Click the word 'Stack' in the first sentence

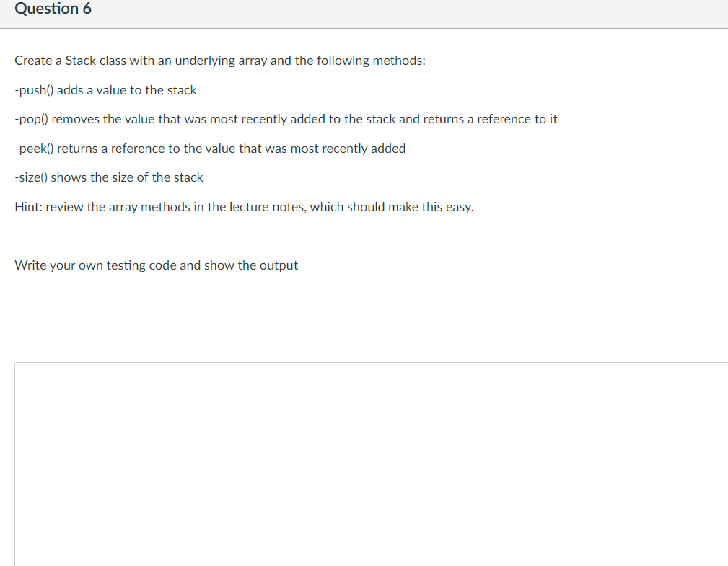80,61
